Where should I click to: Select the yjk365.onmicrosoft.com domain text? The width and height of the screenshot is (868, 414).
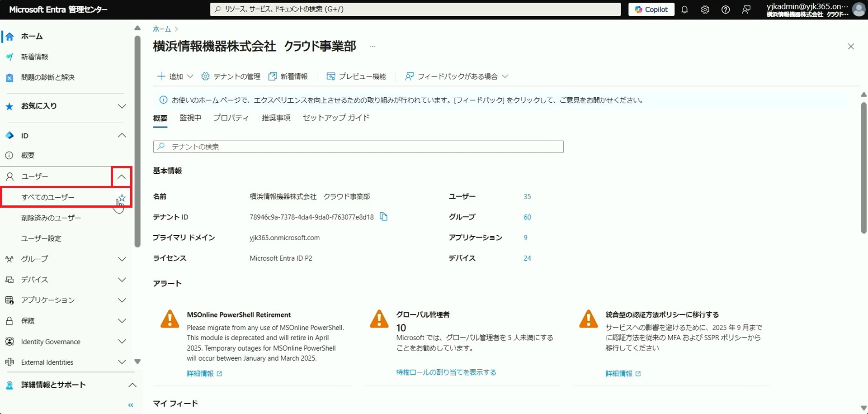pos(284,238)
